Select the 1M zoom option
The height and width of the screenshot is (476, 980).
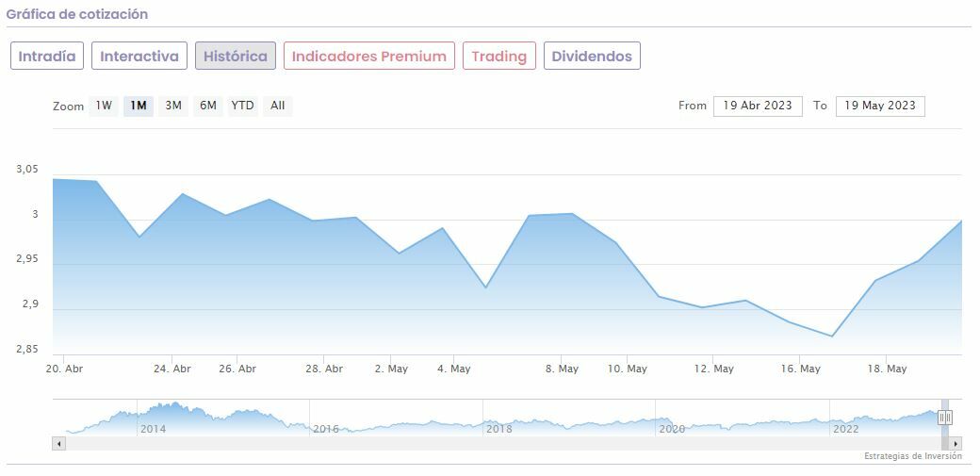click(x=139, y=106)
